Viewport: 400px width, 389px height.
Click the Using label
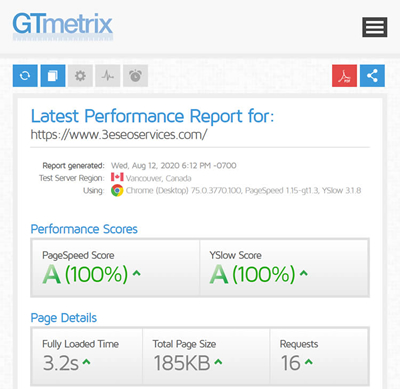(94, 190)
